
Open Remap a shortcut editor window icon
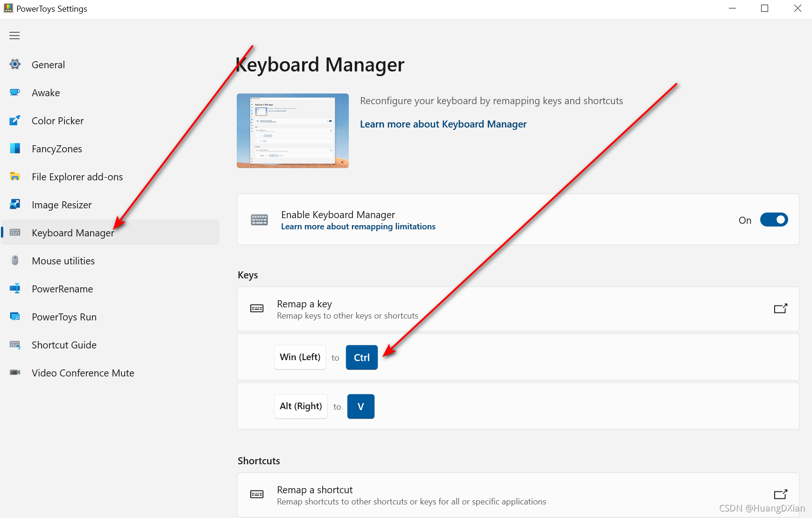781,494
